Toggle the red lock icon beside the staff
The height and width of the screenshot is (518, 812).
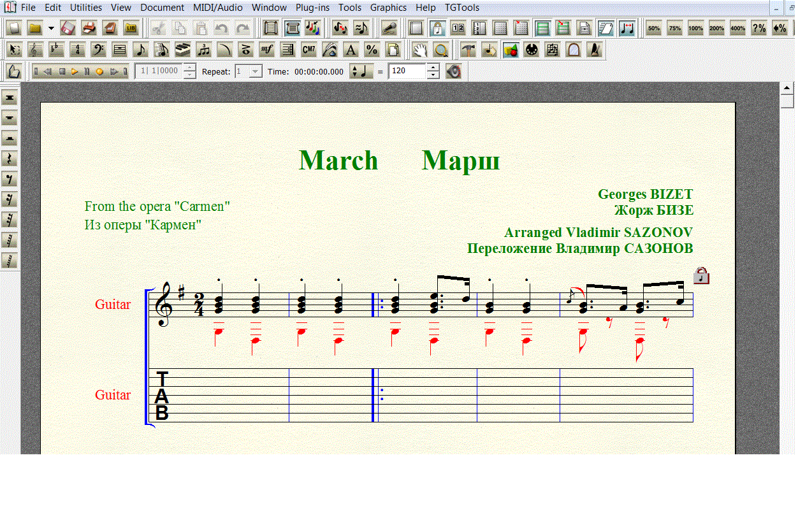point(701,275)
